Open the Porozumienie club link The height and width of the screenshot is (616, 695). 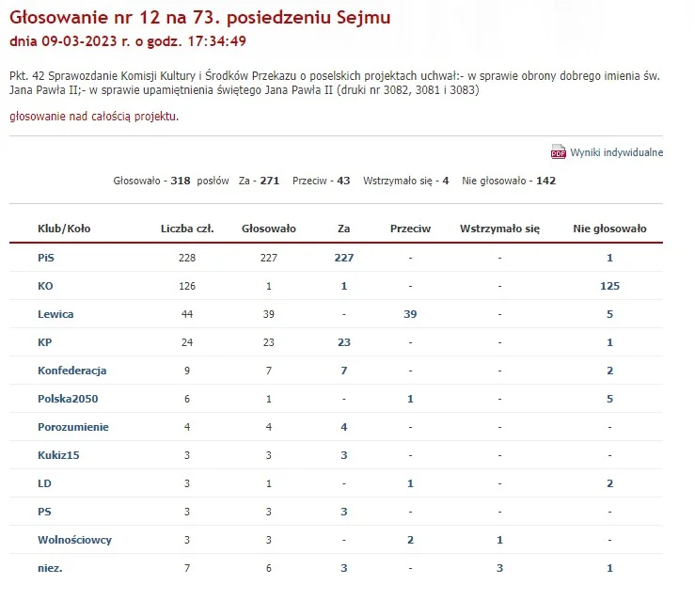pyautogui.click(x=73, y=427)
